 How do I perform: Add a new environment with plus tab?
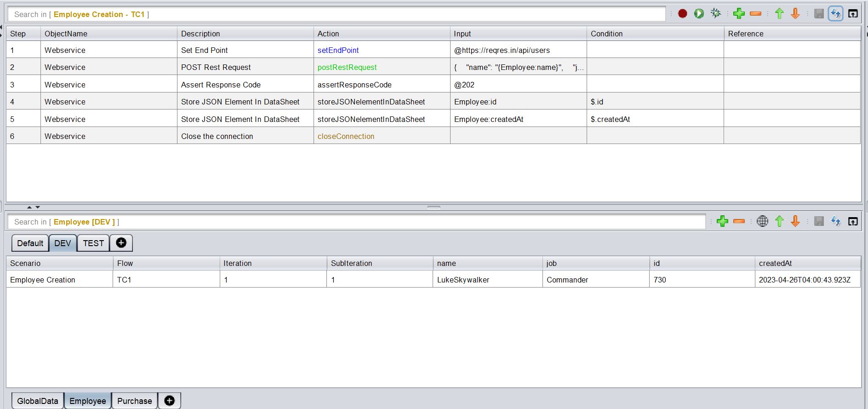click(121, 243)
